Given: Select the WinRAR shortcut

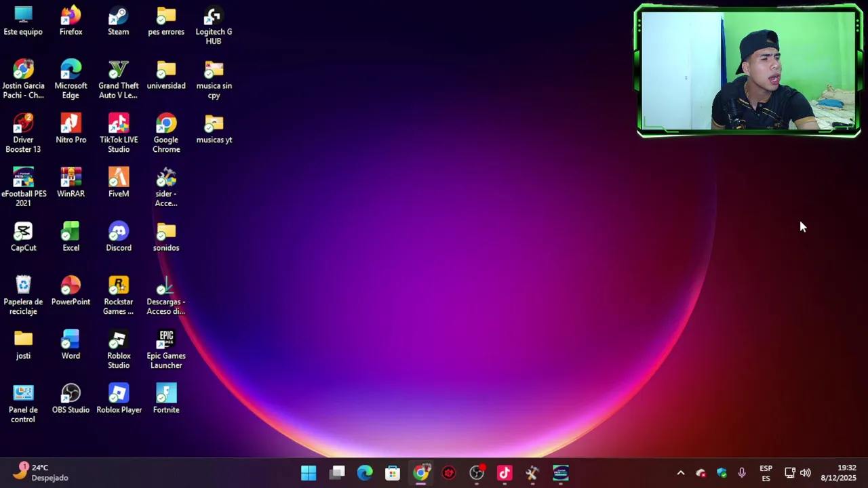Looking at the screenshot, I should coord(71,184).
